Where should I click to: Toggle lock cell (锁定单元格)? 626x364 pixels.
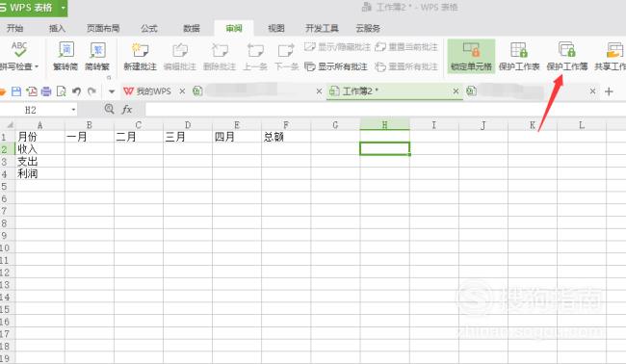click(x=471, y=56)
